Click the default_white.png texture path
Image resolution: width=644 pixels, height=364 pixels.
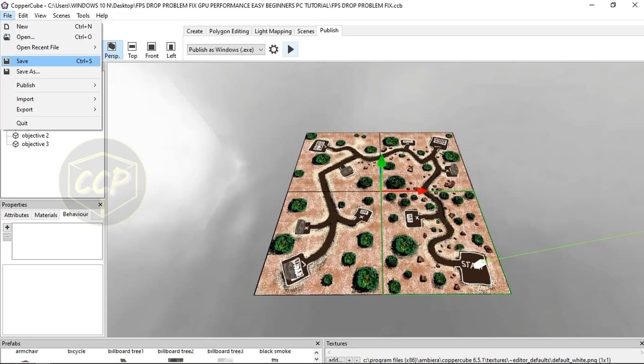487,360
